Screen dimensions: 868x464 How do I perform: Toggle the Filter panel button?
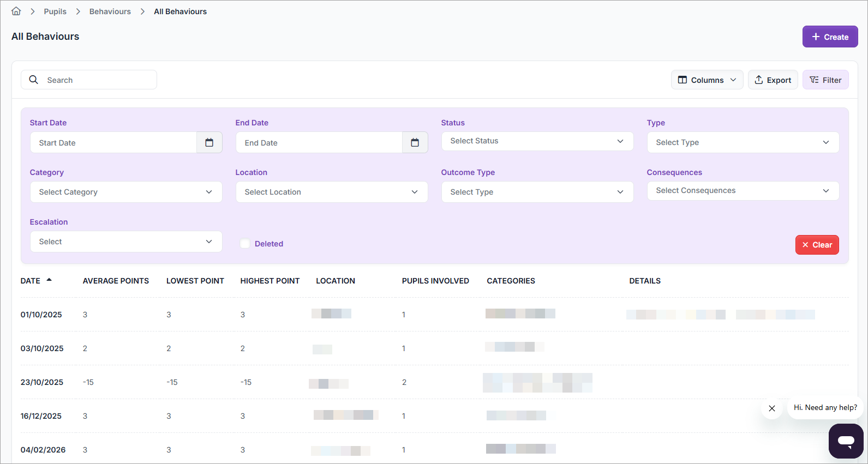pyautogui.click(x=825, y=80)
